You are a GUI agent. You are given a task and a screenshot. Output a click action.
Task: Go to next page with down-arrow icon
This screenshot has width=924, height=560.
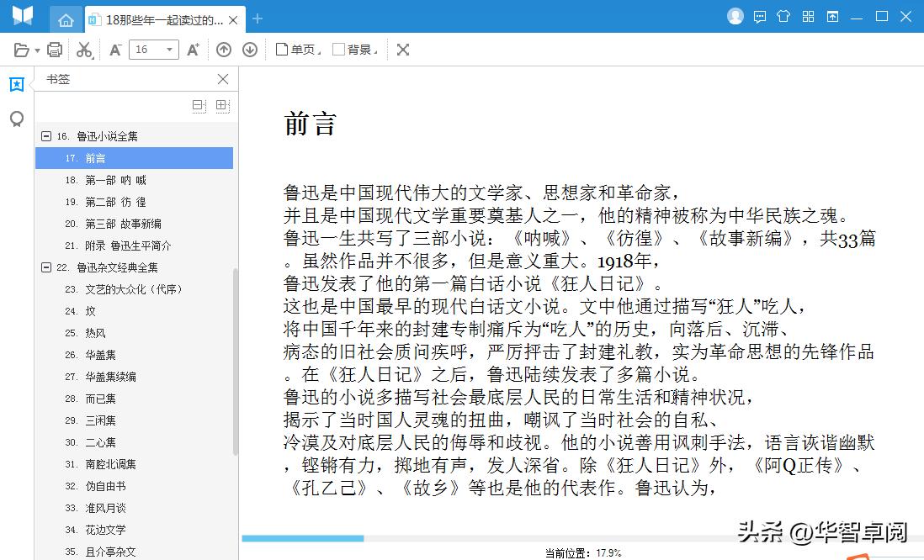tap(250, 49)
